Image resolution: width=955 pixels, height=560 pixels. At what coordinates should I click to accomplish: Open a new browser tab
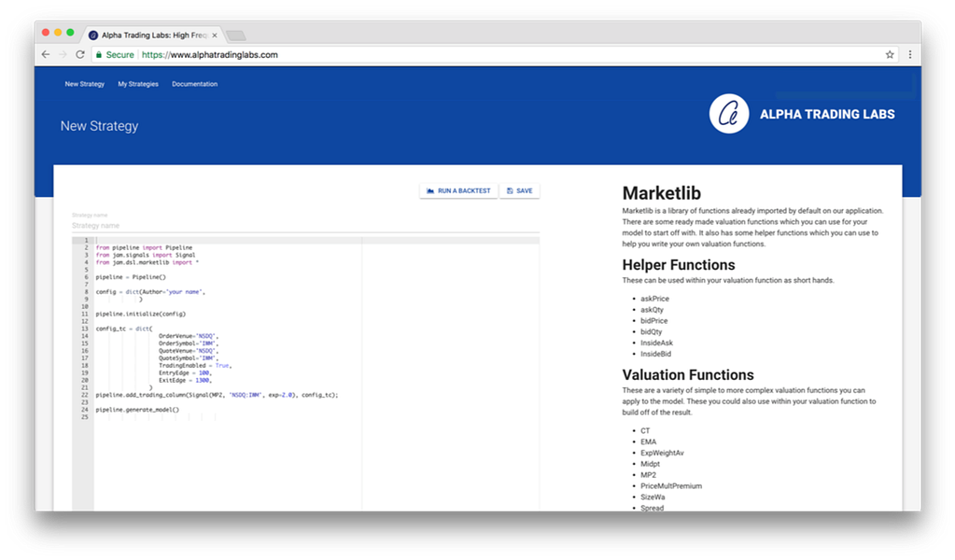[x=235, y=35]
